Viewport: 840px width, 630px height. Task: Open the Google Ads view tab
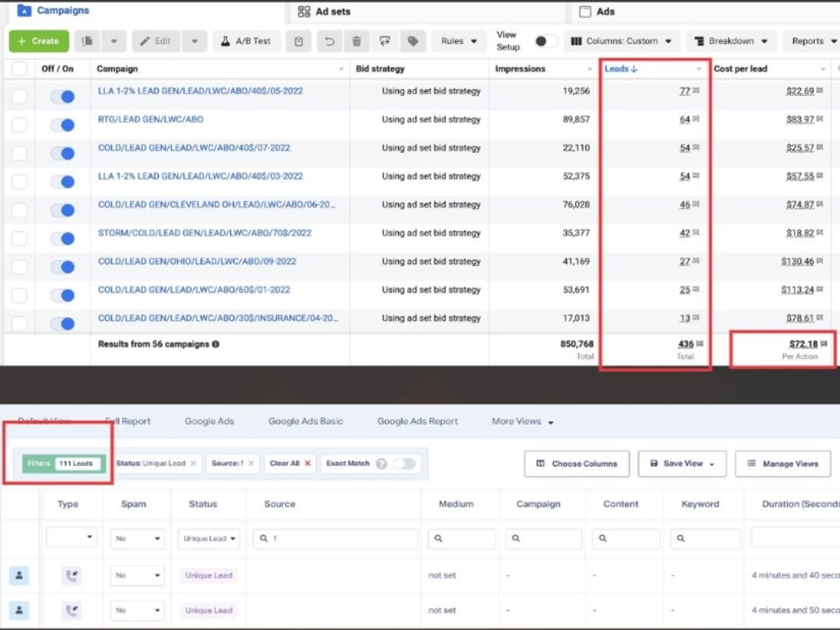[x=209, y=422]
